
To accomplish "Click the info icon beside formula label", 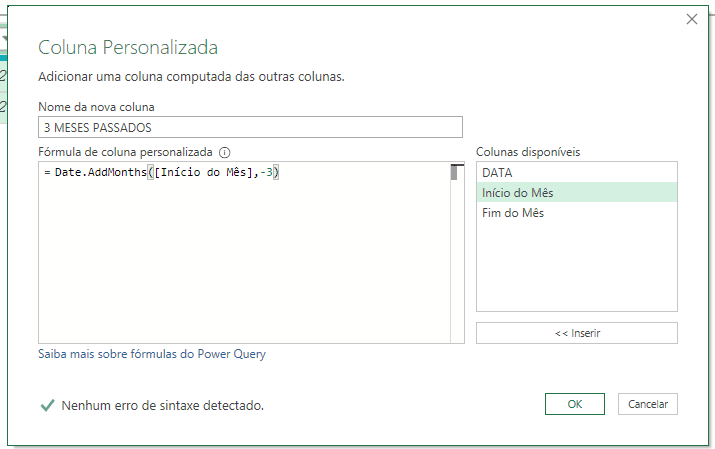I will [x=224, y=152].
